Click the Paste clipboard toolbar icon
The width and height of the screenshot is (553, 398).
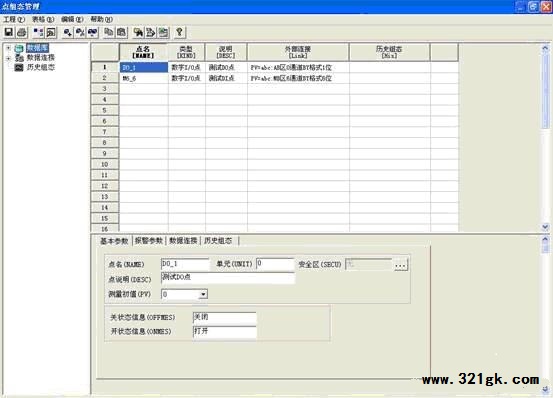point(122,32)
